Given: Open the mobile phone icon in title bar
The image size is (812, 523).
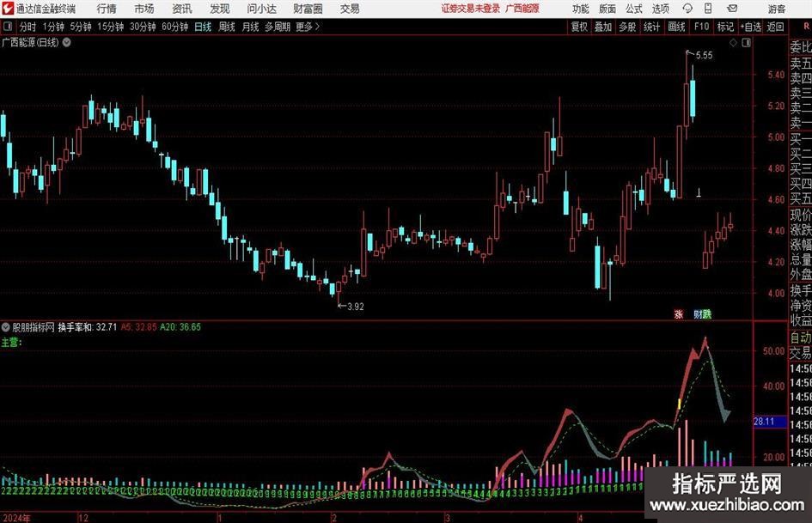Looking at the screenshot, I should tap(708, 9).
